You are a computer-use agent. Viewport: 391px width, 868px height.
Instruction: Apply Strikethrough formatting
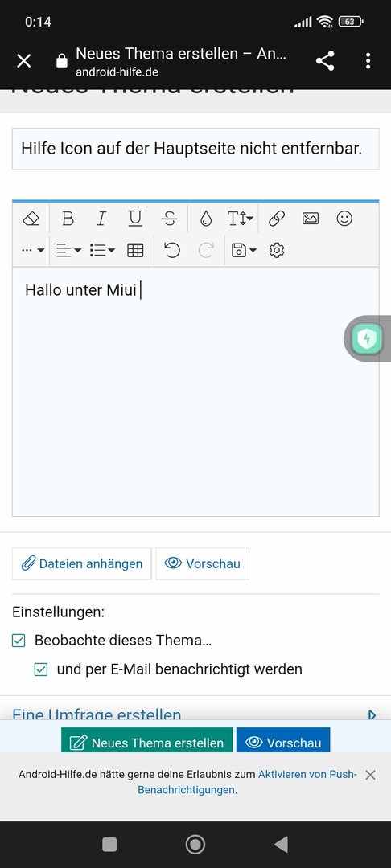(x=169, y=219)
